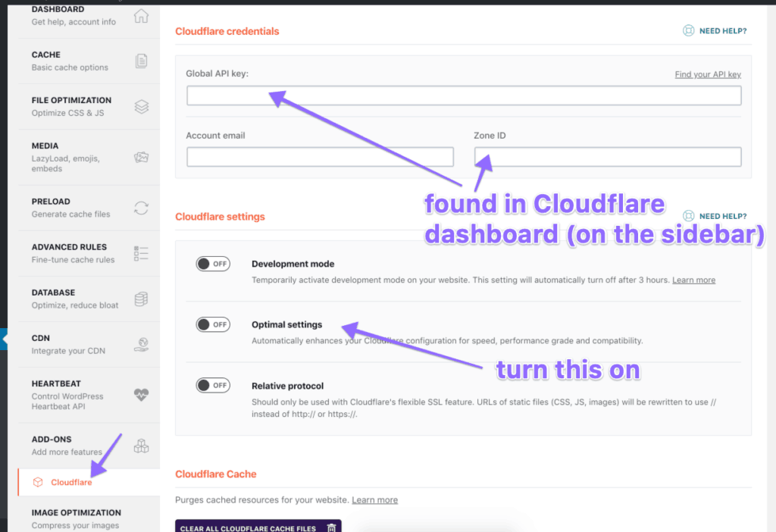Viewport: 776px width, 532px height.
Task: Click the Optimal settings label
Action: pos(286,324)
